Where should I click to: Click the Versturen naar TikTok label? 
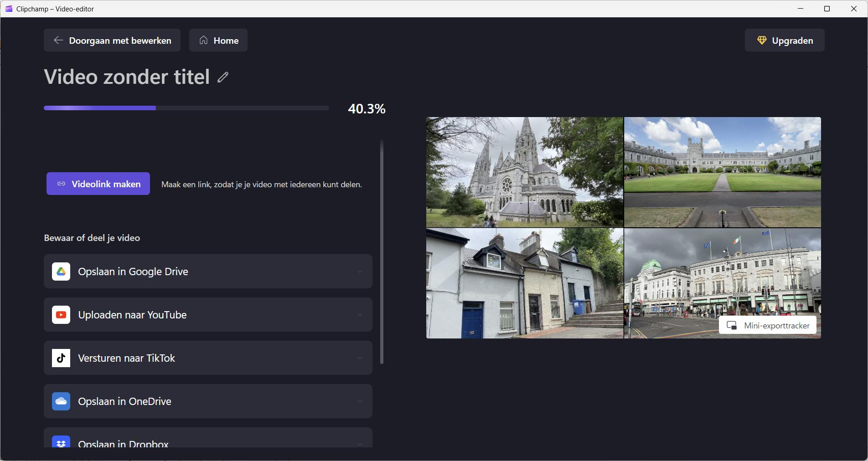pyautogui.click(x=126, y=358)
